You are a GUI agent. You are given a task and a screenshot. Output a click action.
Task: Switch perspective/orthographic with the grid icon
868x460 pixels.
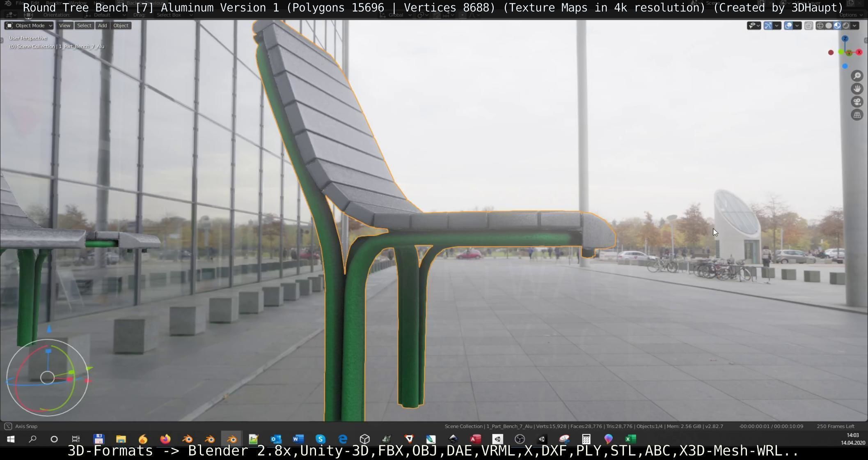point(857,115)
